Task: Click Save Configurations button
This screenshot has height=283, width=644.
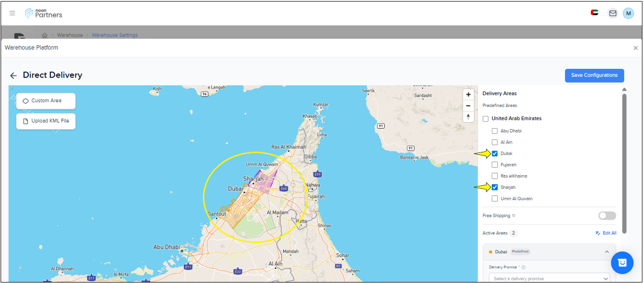Action: click(x=594, y=75)
